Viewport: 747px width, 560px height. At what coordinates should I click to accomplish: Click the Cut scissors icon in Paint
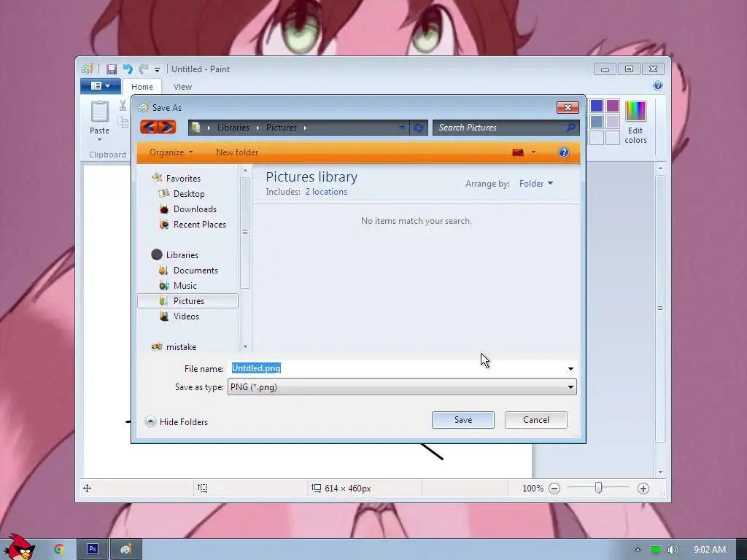point(123,106)
